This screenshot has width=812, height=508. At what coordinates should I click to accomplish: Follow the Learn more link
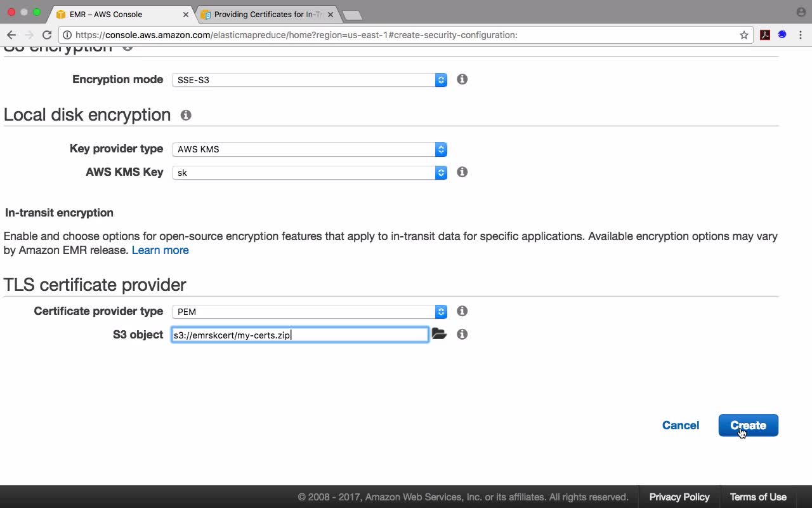tap(160, 250)
